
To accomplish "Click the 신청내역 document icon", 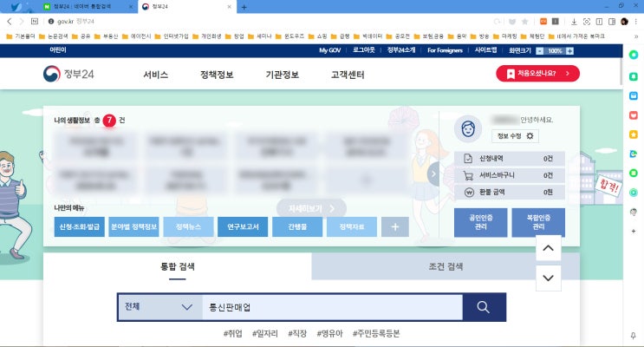I will (468, 158).
